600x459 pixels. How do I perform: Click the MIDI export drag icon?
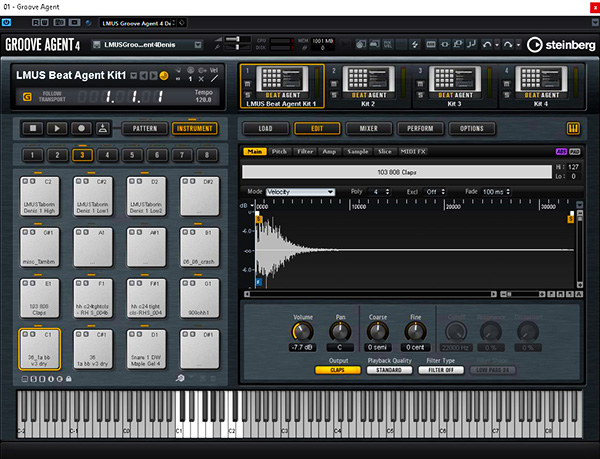pos(103,129)
